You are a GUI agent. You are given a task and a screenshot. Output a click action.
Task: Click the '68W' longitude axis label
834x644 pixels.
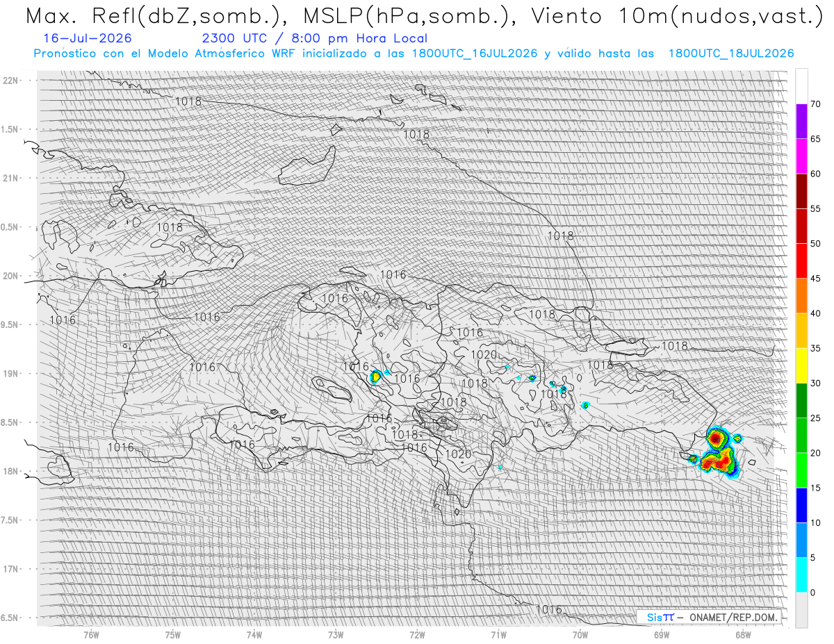743,634
